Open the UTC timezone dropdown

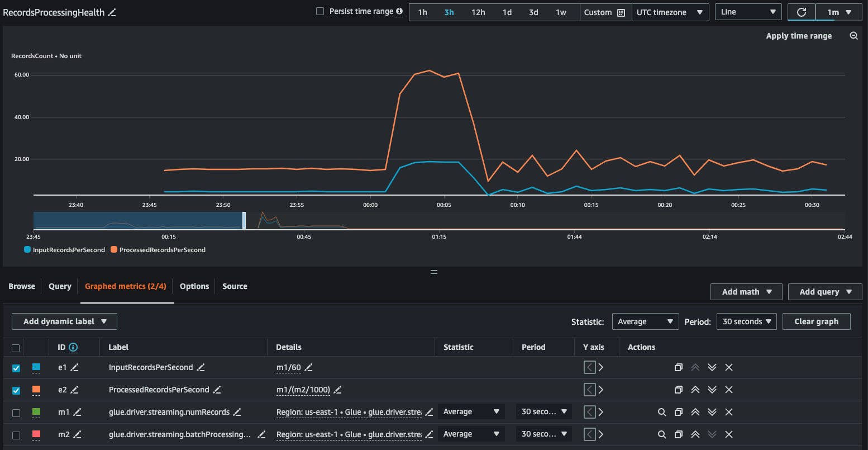(x=670, y=12)
